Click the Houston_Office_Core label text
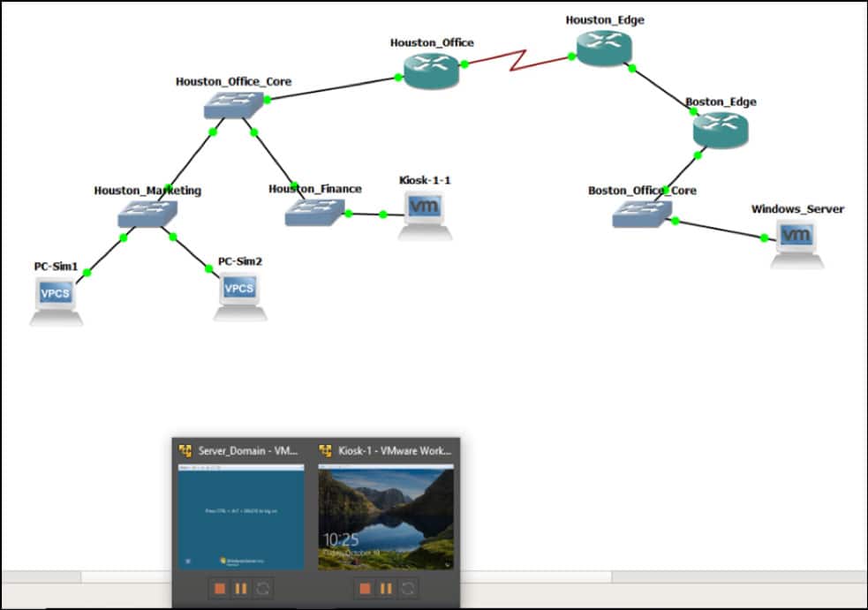Screen dimensions: 868x610 (233, 81)
